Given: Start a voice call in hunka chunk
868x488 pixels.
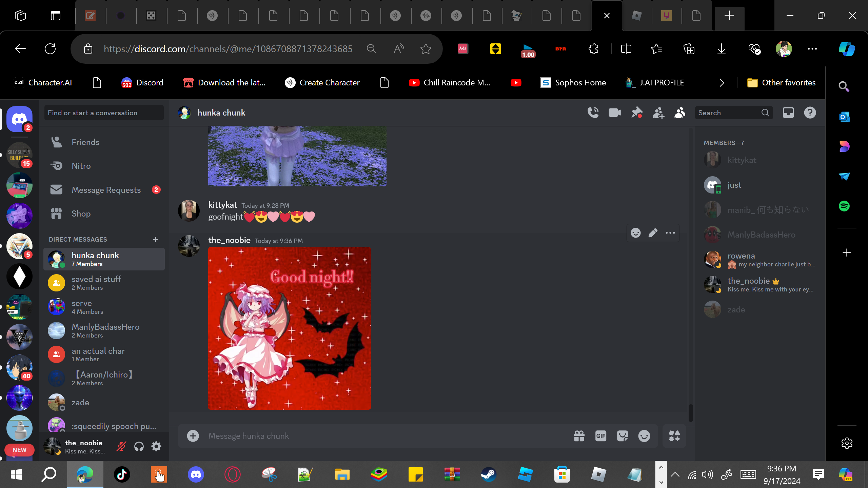Looking at the screenshot, I should point(593,113).
